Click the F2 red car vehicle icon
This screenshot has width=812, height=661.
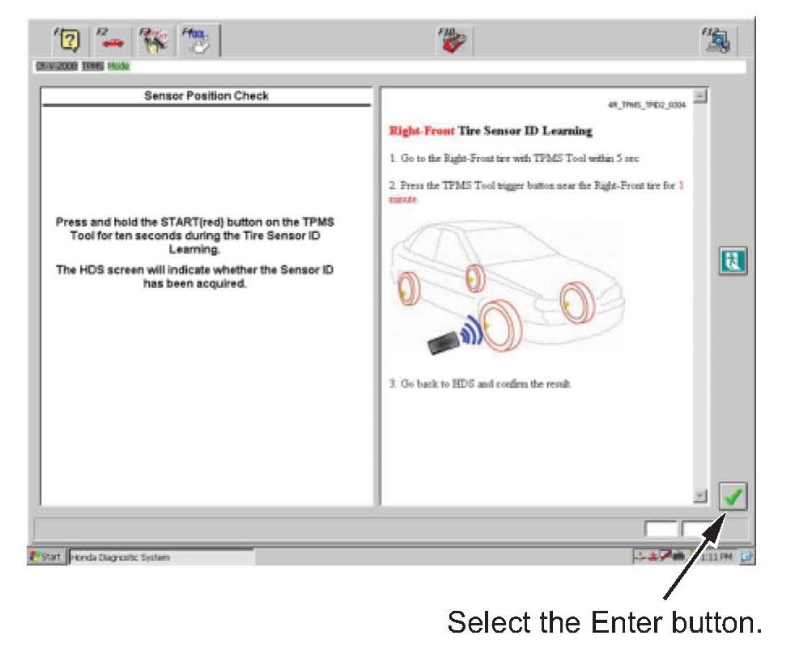pos(111,40)
